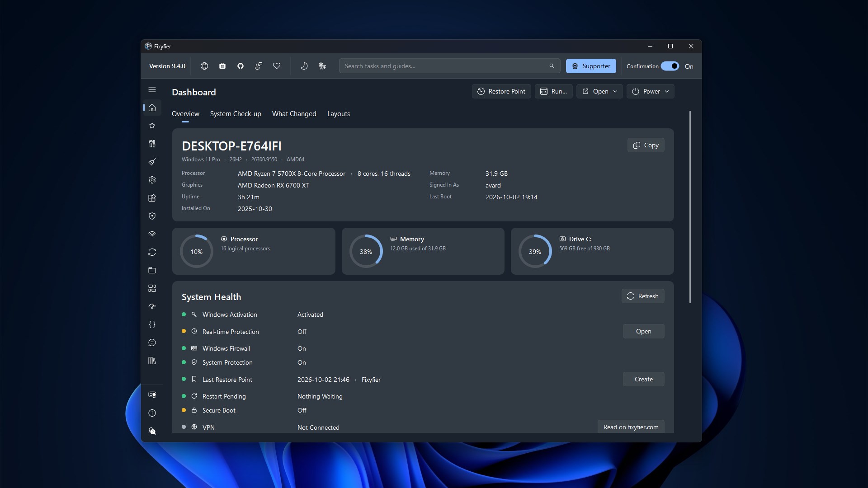Click the Restart Pending row label
868x488 pixels.
pyautogui.click(x=224, y=396)
